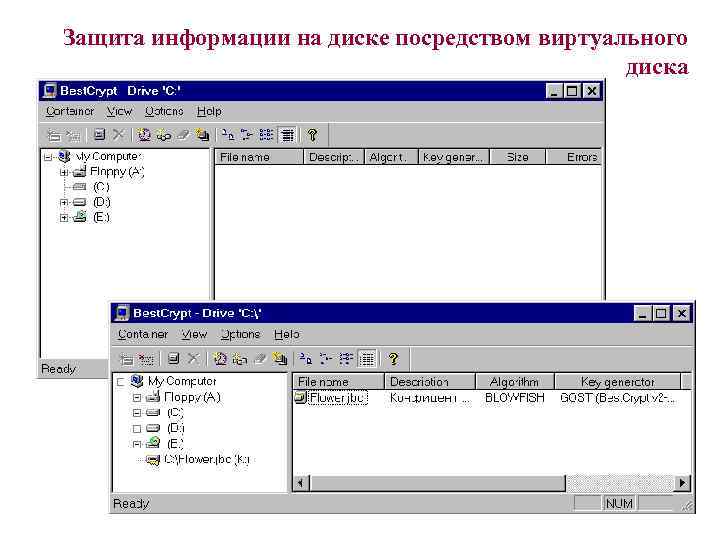
Task: Click the GOST key generator cell
Action: (618, 398)
